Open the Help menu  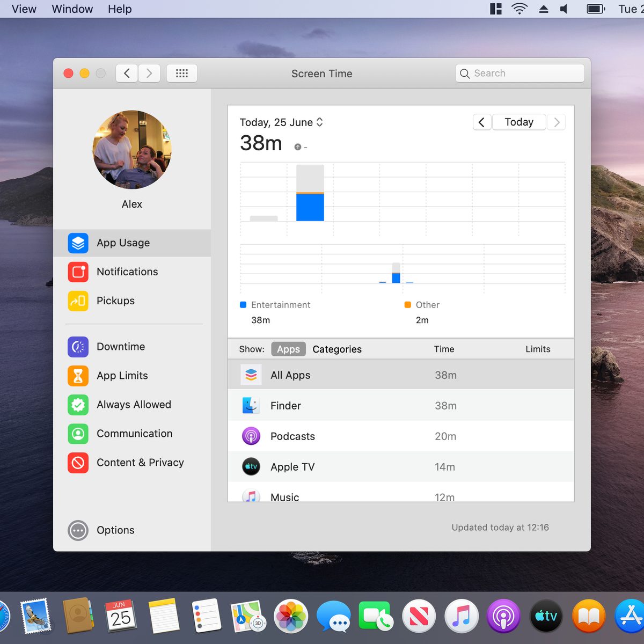tap(120, 9)
